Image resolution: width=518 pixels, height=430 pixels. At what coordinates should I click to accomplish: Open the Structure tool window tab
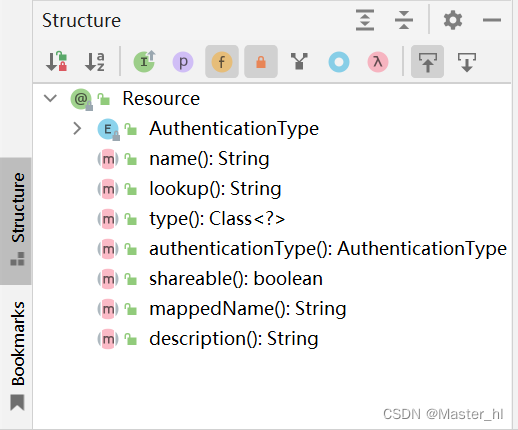click(16, 221)
